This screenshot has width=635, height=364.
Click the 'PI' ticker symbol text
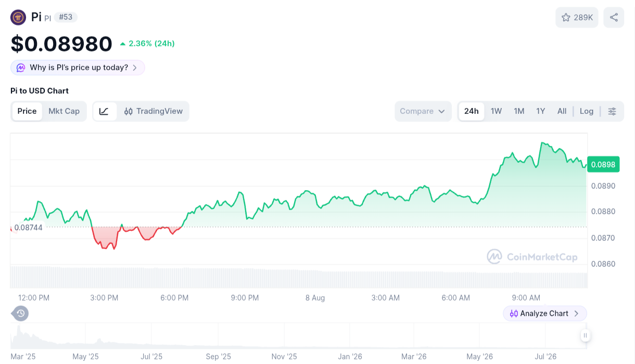(47, 18)
